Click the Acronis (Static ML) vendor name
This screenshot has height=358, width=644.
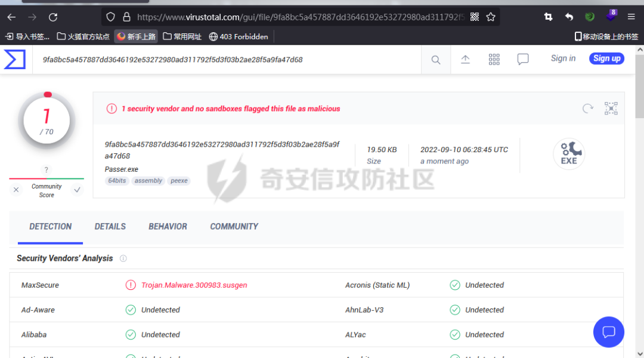[x=377, y=285]
